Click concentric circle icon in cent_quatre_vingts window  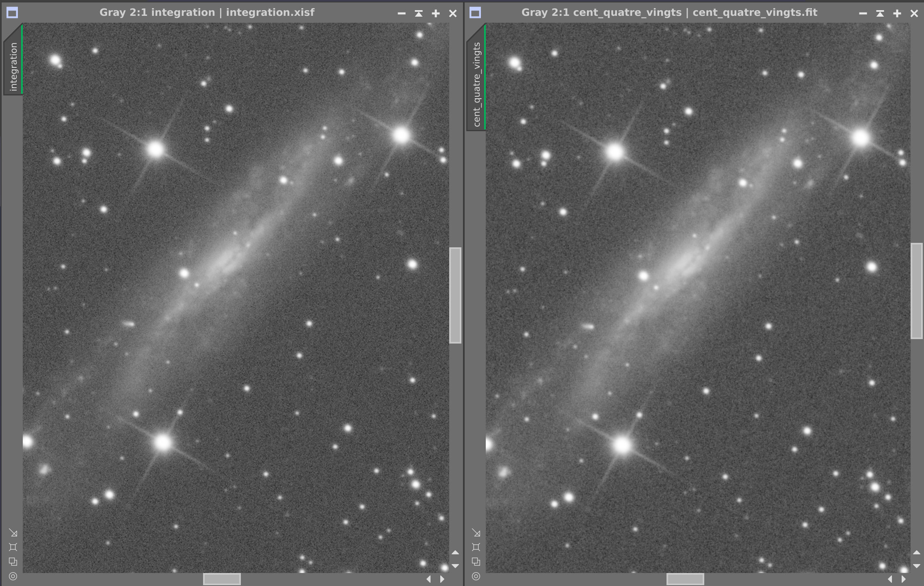476,576
